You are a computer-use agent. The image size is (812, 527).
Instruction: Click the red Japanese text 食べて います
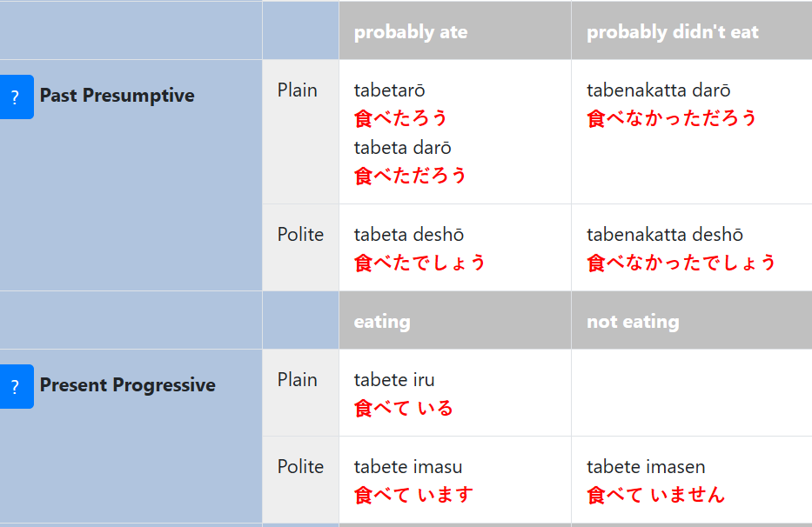point(413,495)
